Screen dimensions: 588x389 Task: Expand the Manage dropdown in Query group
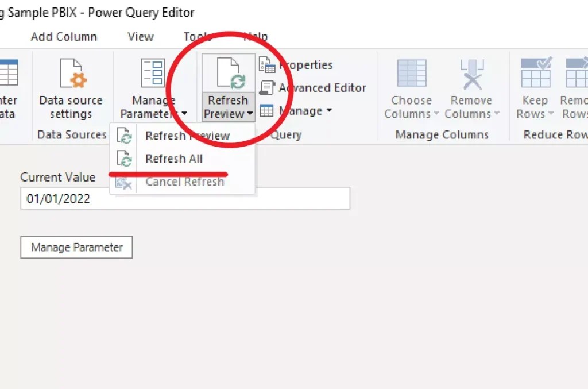click(328, 110)
